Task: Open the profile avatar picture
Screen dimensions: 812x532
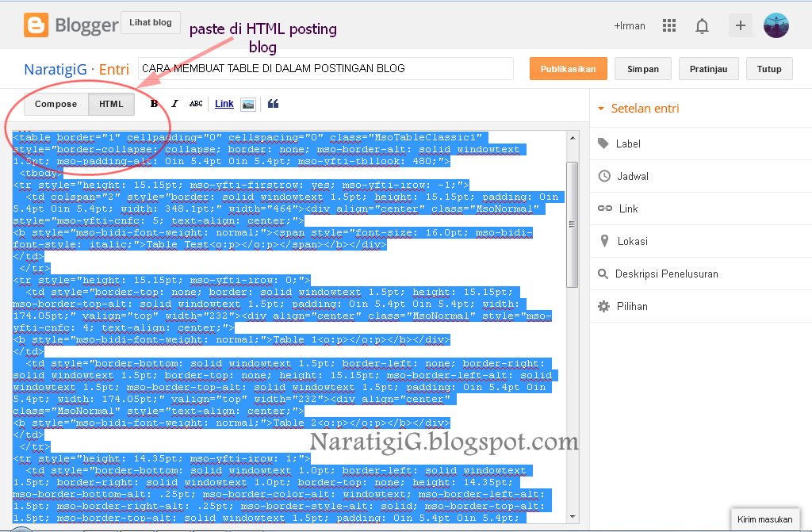Action: pyautogui.click(x=776, y=25)
